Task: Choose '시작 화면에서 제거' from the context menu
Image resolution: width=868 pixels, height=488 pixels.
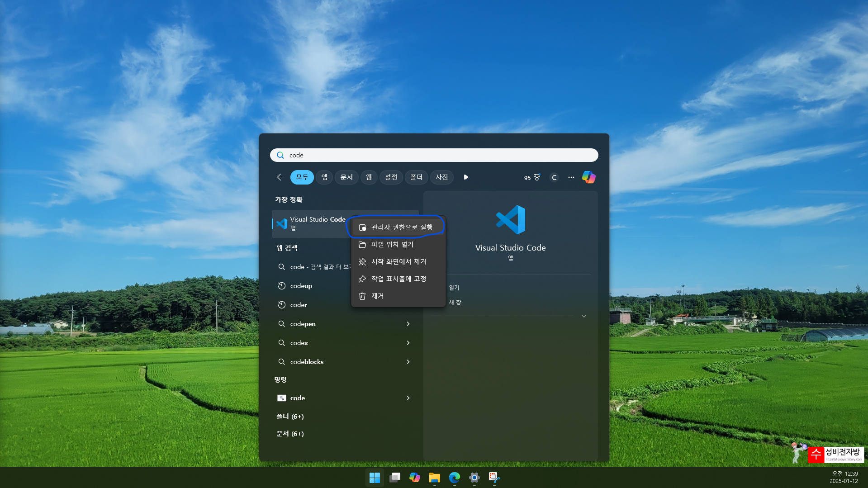Action: [x=398, y=261]
